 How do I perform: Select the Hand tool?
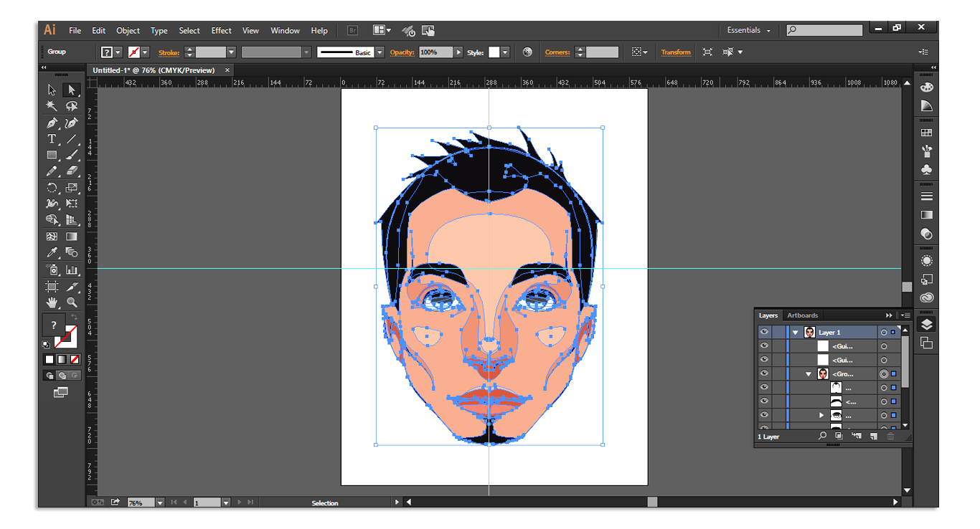click(x=52, y=302)
